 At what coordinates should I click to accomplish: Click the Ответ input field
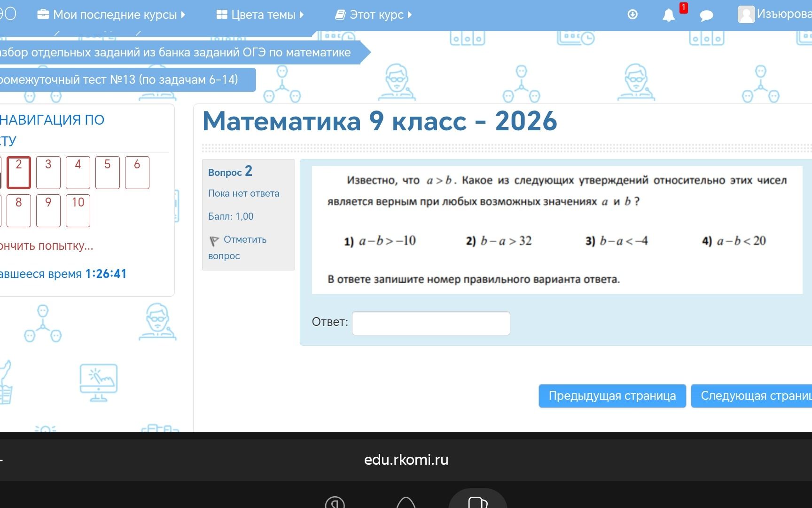(x=431, y=324)
